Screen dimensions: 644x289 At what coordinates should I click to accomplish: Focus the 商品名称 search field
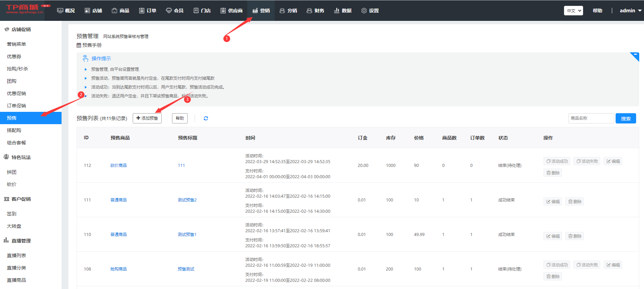pyautogui.click(x=591, y=118)
